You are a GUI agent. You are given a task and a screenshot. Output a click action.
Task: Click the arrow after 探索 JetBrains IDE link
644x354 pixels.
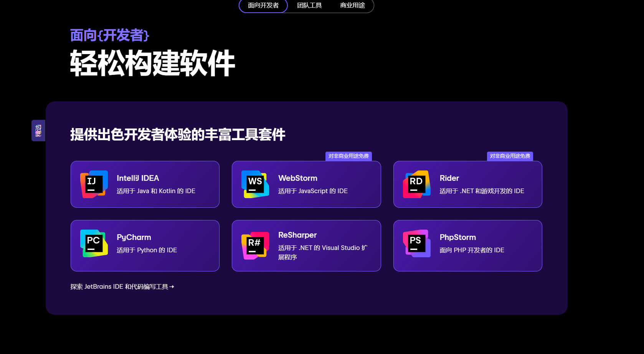pyautogui.click(x=172, y=287)
